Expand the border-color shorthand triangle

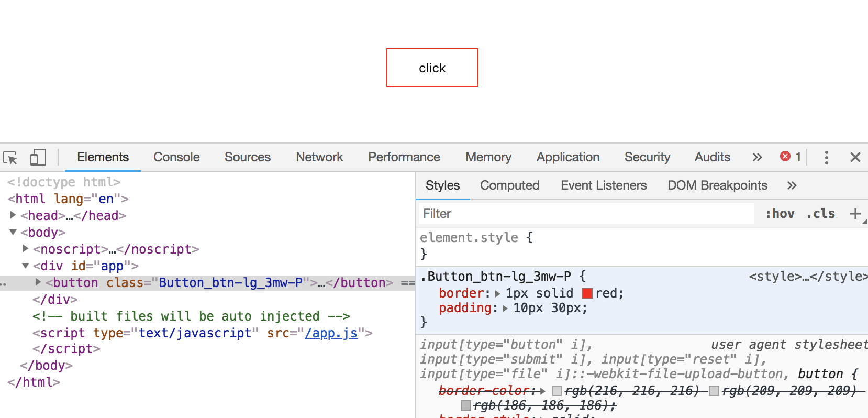click(x=542, y=391)
